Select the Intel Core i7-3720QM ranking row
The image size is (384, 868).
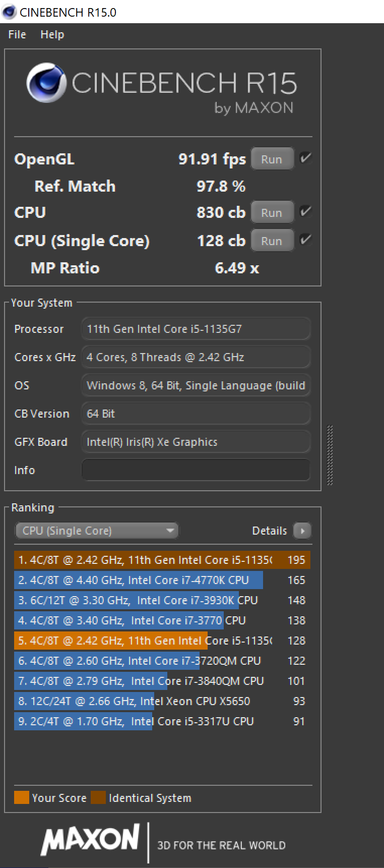(x=162, y=661)
